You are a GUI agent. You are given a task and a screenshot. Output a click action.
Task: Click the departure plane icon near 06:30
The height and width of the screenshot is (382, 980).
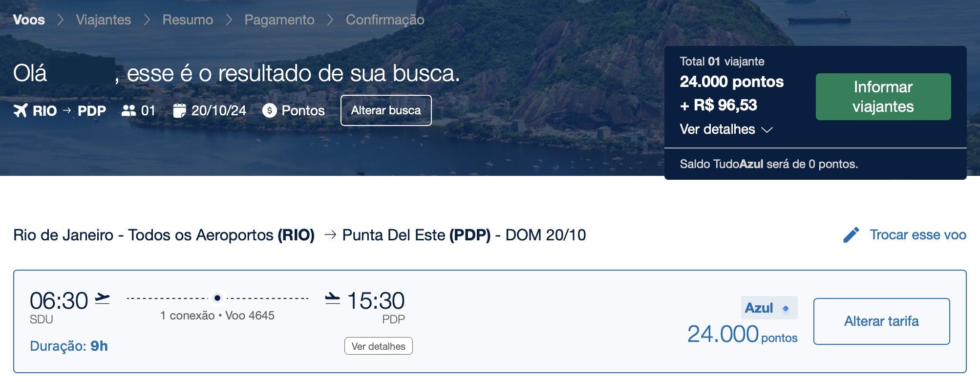[x=102, y=298]
